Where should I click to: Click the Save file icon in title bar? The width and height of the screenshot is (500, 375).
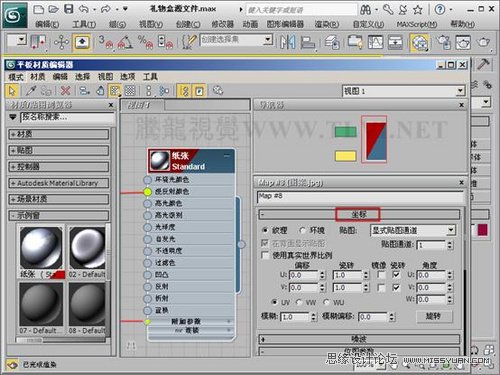pos(68,9)
